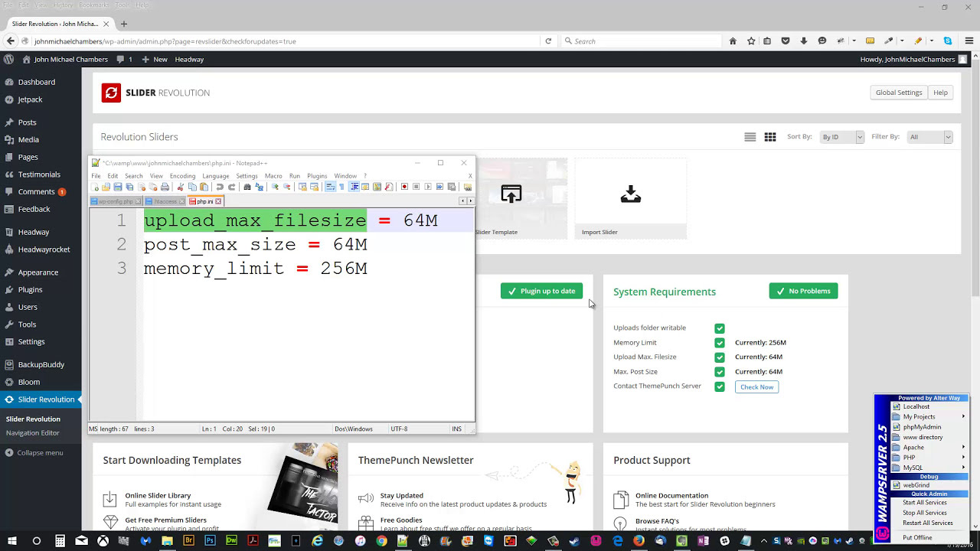The image size is (980, 551).
Task: Click Notepad++ Redo arrow icon
Action: point(231,187)
